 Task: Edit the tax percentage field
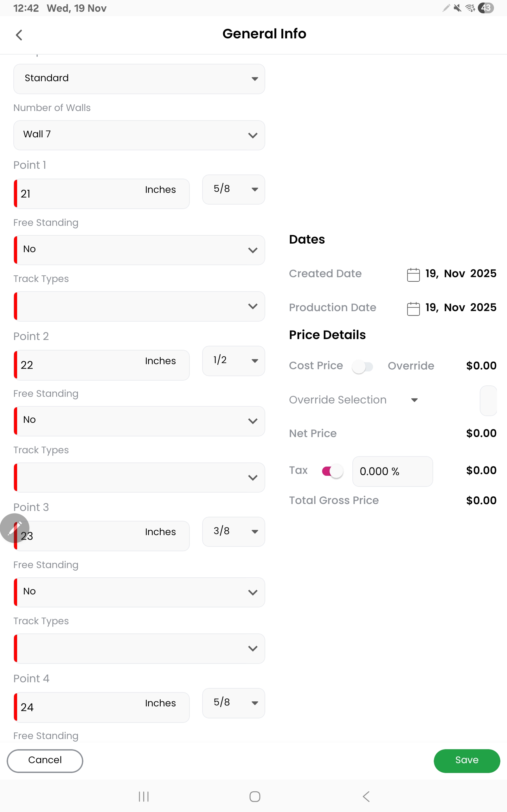392,471
